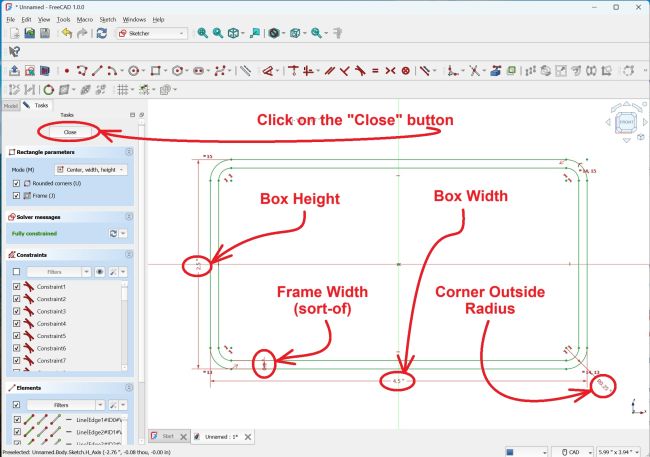Click the Close button in Tasks
The width and height of the screenshot is (650, 457).
pos(70,132)
